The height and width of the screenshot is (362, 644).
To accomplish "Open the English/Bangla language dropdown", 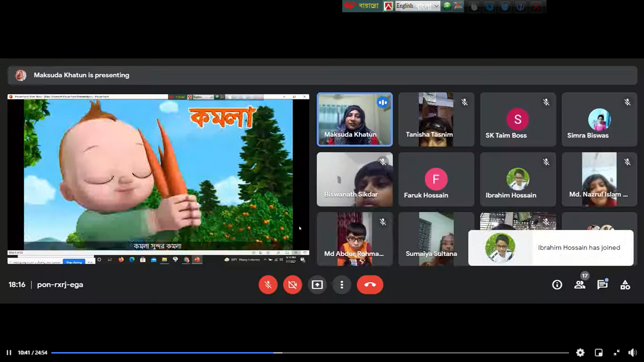I will point(418,6).
